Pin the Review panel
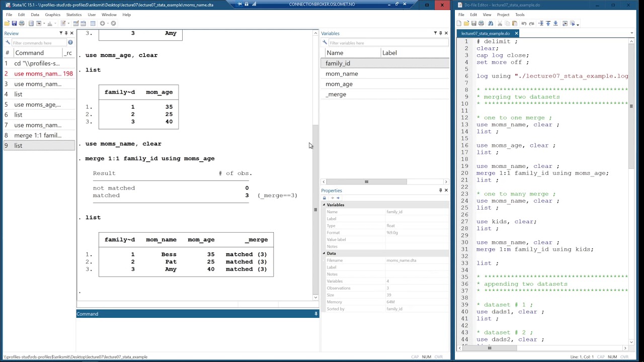644x362 pixels. 66,33
